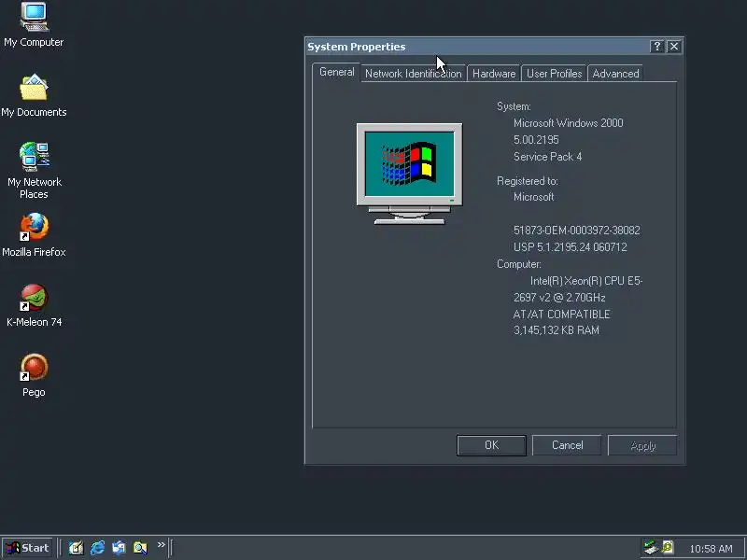Open My Network Places icon

pos(34,171)
